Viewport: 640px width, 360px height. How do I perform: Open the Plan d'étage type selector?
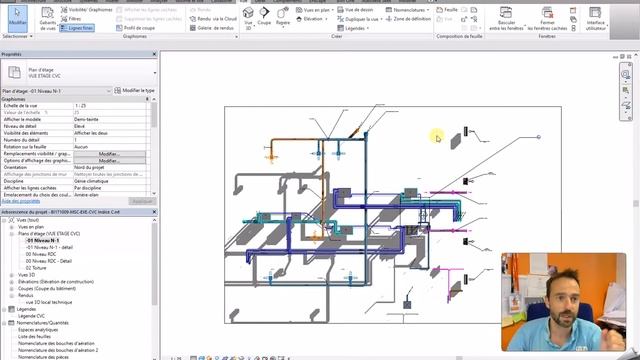pyautogui.click(x=79, y=73)
